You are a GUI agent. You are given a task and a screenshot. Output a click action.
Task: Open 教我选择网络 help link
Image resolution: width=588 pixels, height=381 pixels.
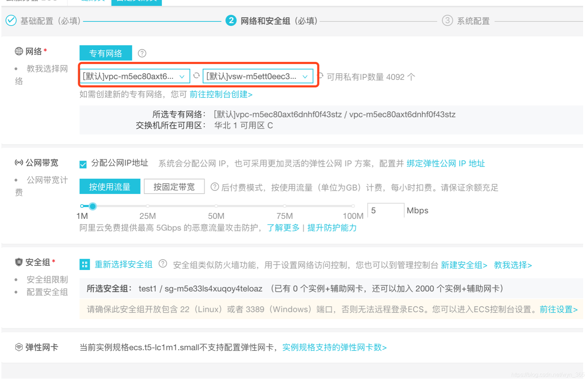tap(41, 75)
